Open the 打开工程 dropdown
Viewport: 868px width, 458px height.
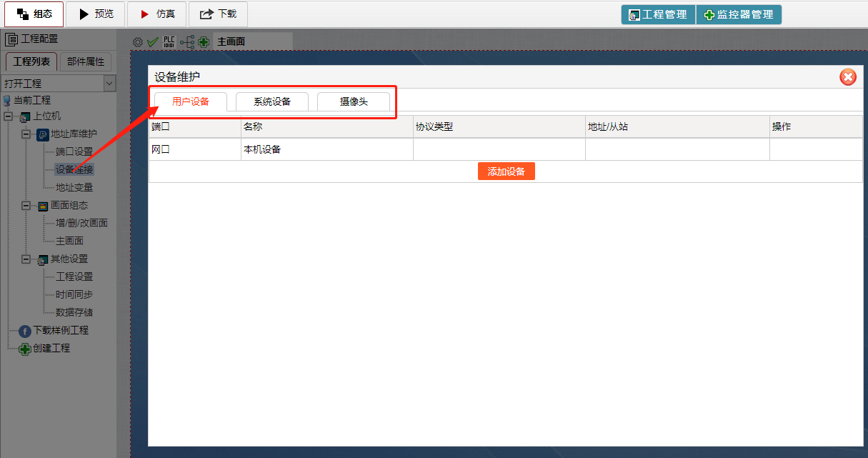109,84
